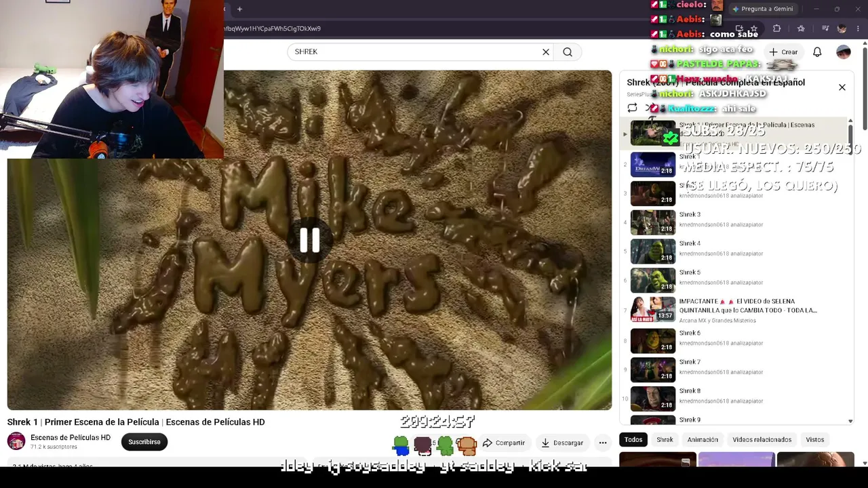Select the Todos filter chip
Image resolution: width=868 pixels, height=488 pixels.
(x=633, y=440)
